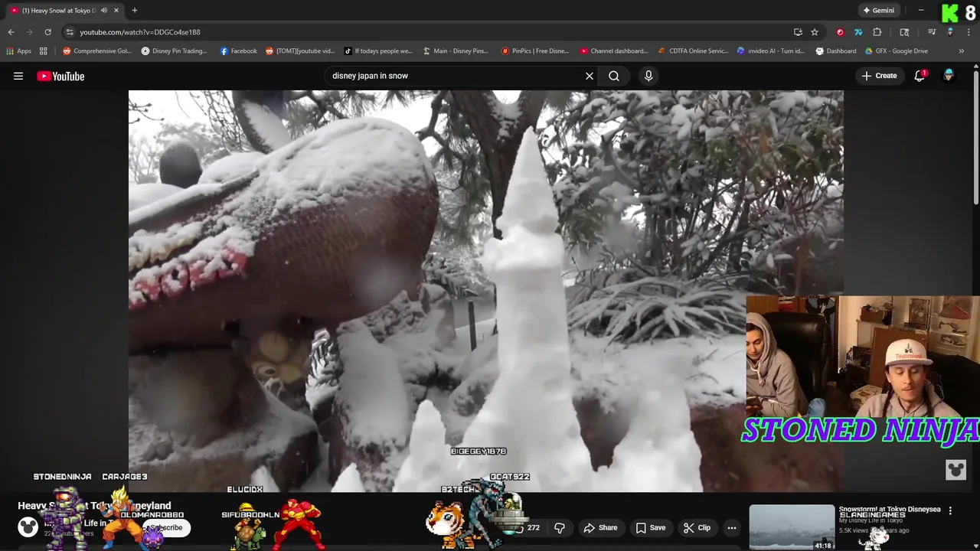Image resolution: width=980 pixels, height=551 pixels.
Task: Open PinPics | Free Disne... bookmark
Action: coord(535,51)
